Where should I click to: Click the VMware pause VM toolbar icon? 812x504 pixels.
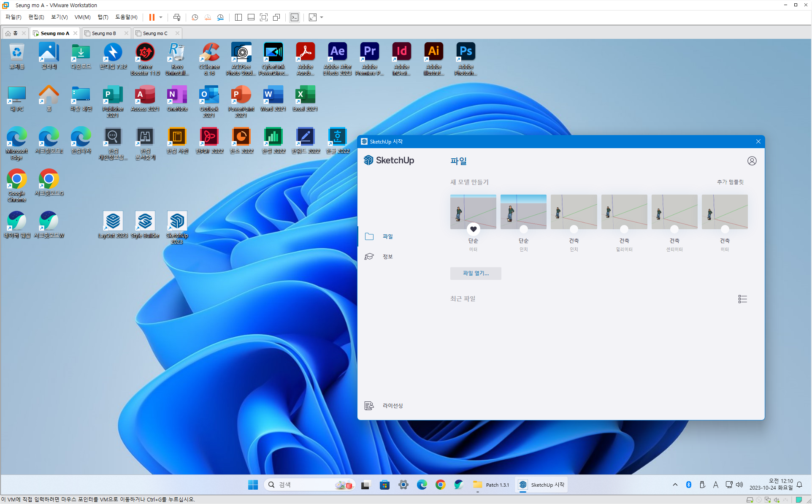(x=152, y=17)
